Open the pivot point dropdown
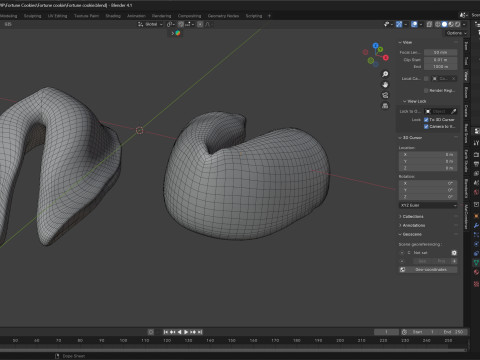Viewport: 480px width, 360px height. [x=171, y=24]
